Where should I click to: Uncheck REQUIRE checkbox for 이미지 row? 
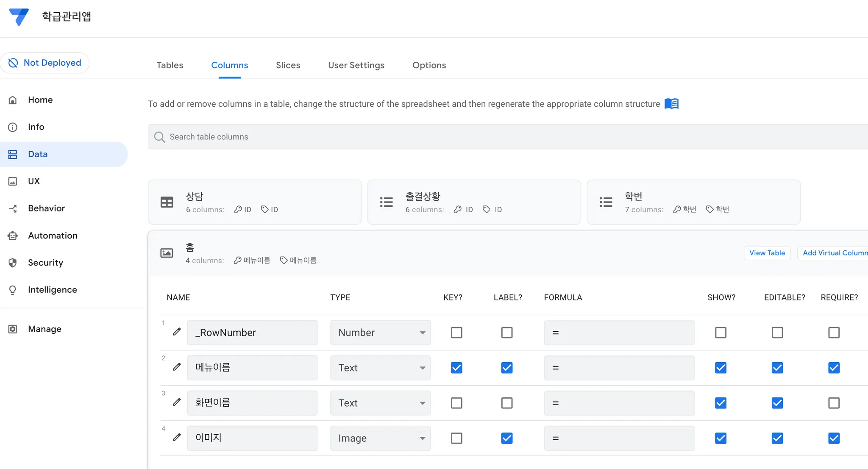[x=834, y=438]
